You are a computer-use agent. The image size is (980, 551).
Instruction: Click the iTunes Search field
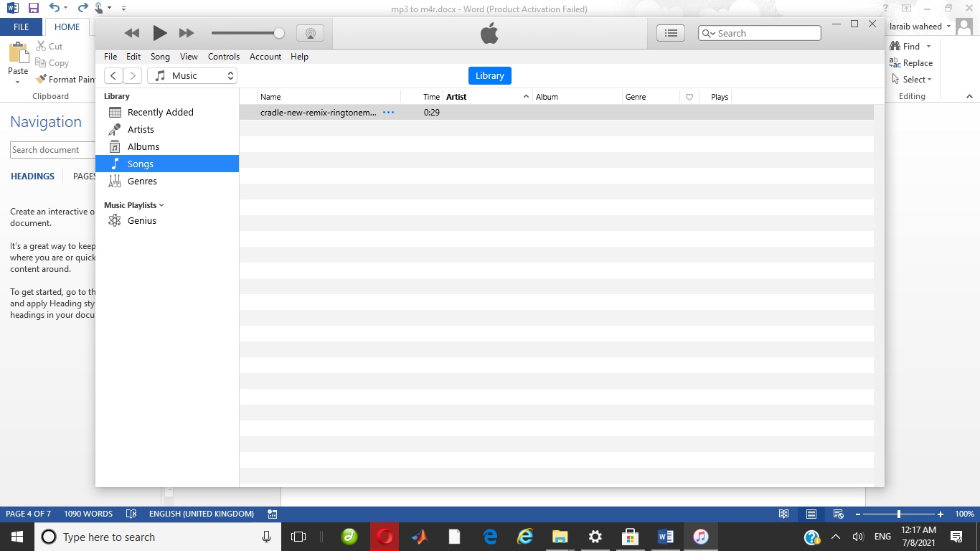pos(760,33)
